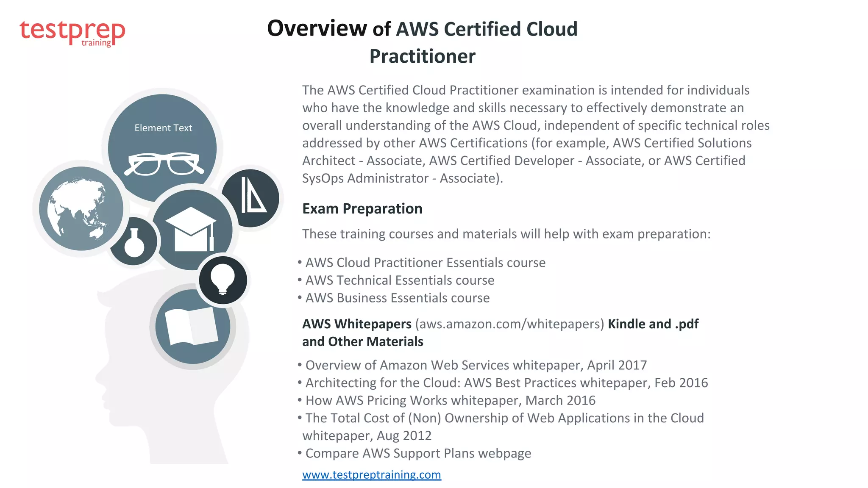
Task: Click 'How AWS Pricing Works whitepaper' bullet
Action: (x=450, y=400)
